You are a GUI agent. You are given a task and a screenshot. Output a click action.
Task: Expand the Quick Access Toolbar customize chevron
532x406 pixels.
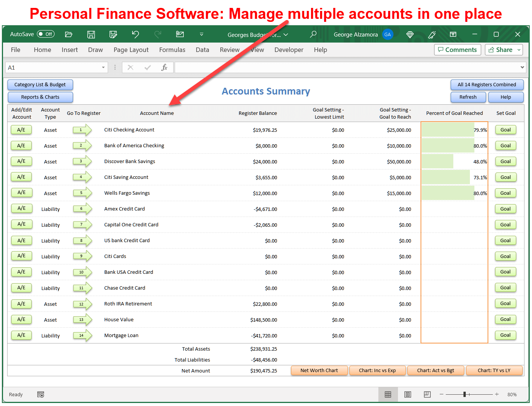pyautogui.click(x=202, y=34)
